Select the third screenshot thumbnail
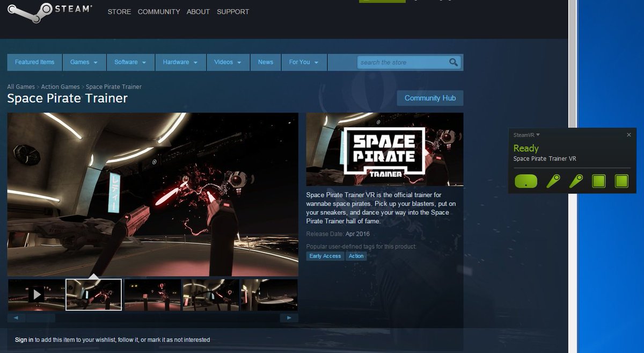Screen dimensions: 644x353 click(152, 294)
